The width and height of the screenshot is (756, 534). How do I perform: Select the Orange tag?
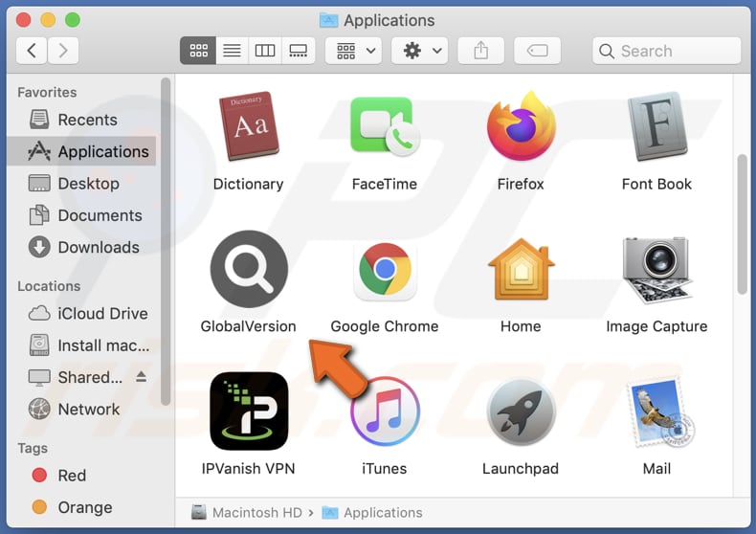click(x=81, y=507)
